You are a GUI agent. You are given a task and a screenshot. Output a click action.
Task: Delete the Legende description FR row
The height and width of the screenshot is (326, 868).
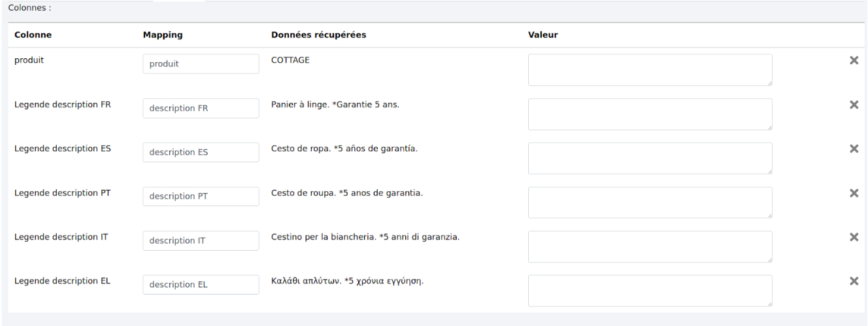click(853, 105)
